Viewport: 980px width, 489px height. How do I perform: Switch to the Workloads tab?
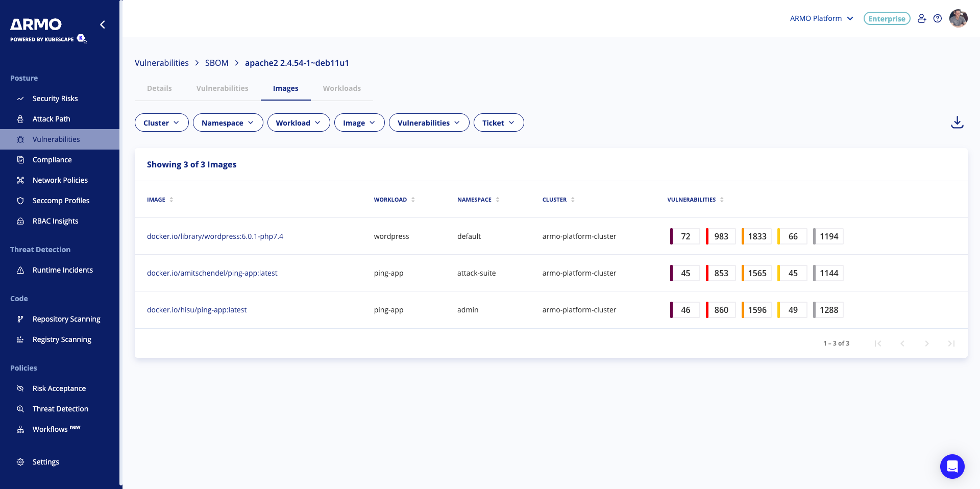click(x=342, y=88)
